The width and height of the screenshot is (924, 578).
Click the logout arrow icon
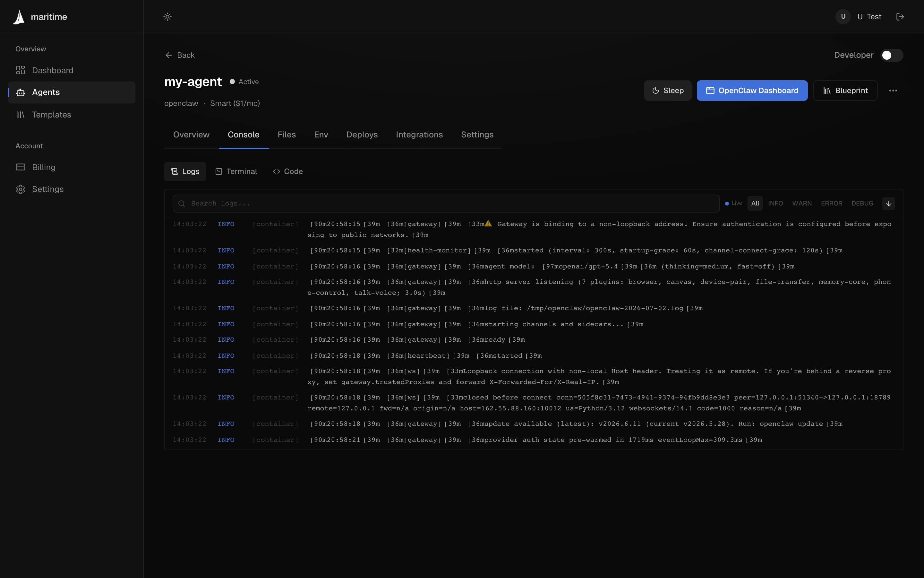(x=900, y=16)
